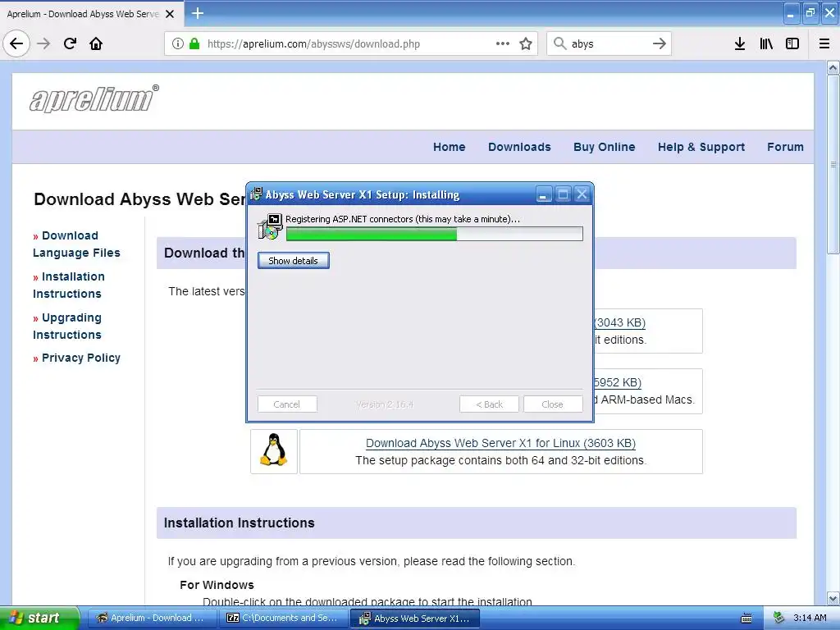Click the Linux penguin icon

click(x=274, y=451)
